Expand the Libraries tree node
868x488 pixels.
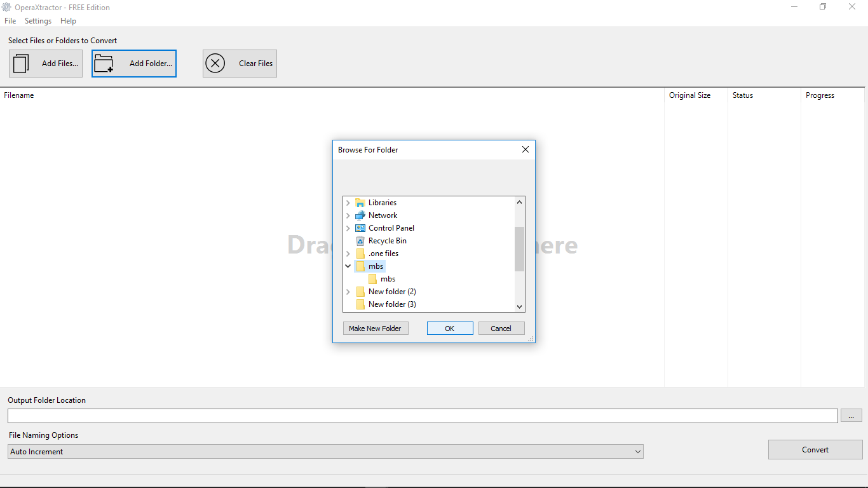coord(348,203)
